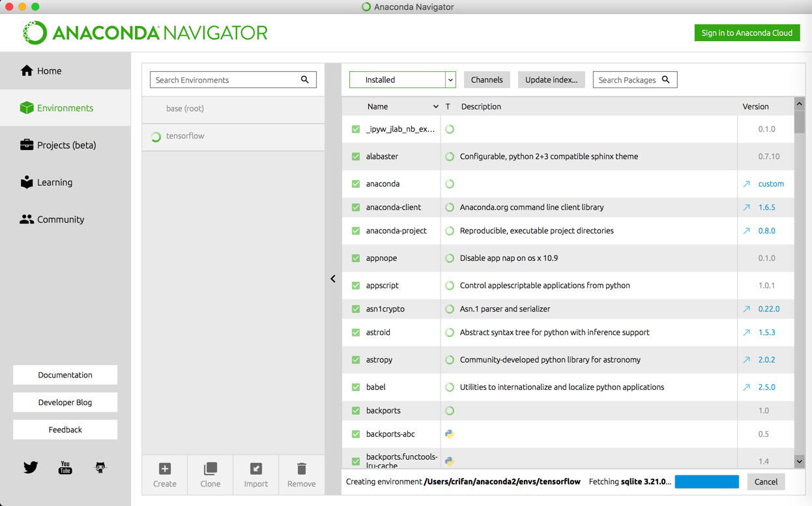Click scrollbar up arrow in package list
The height and width of the screenshot is (506, 812).
[799, 104]
